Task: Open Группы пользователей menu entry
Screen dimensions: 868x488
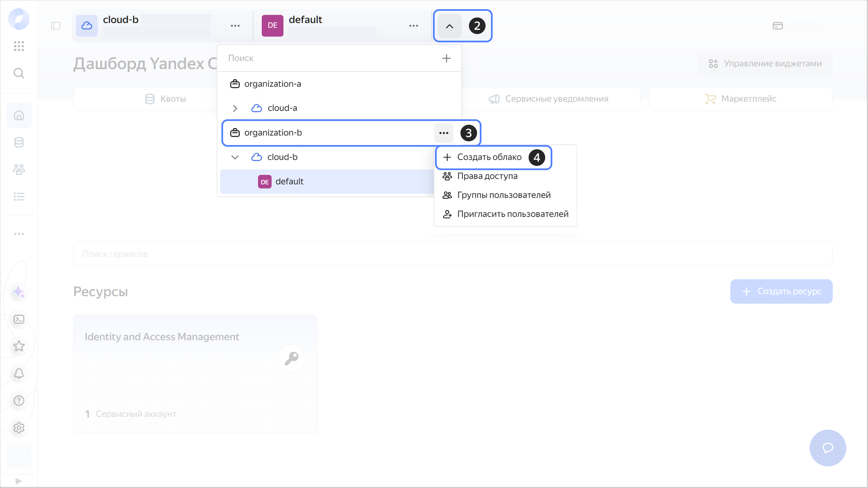Action: coord(504,195)
